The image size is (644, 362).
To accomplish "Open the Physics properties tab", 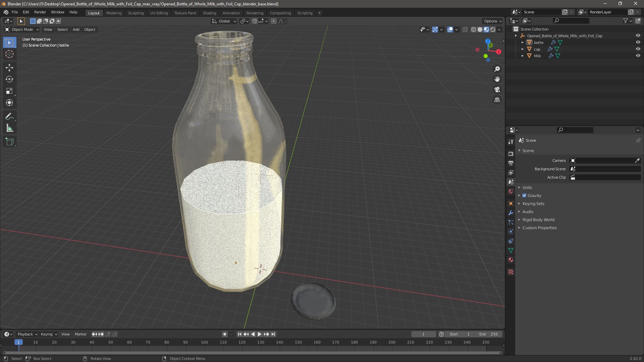I will pyautogui.click(x=511, y=232).
